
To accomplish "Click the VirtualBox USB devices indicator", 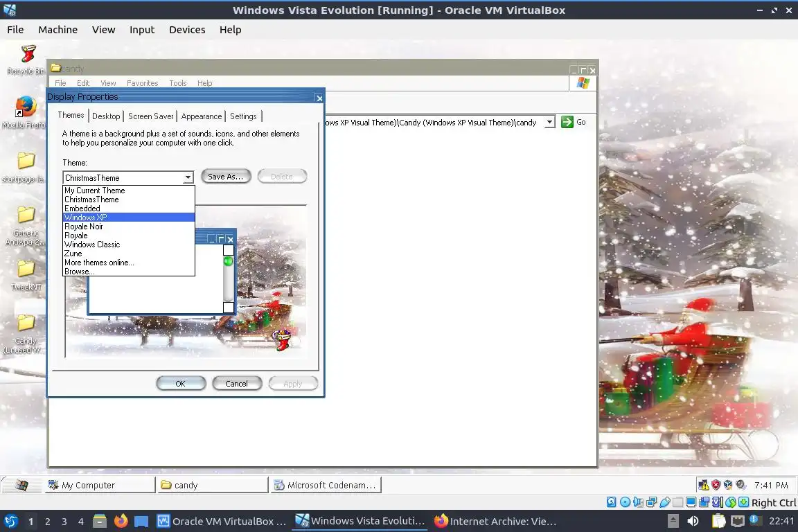I will (x=665, y=502).
